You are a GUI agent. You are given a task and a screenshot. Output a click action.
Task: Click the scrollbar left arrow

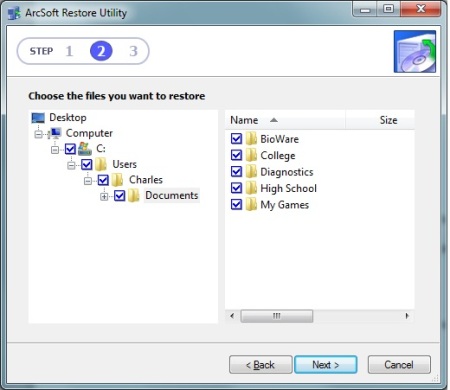[x=232, y=316]
